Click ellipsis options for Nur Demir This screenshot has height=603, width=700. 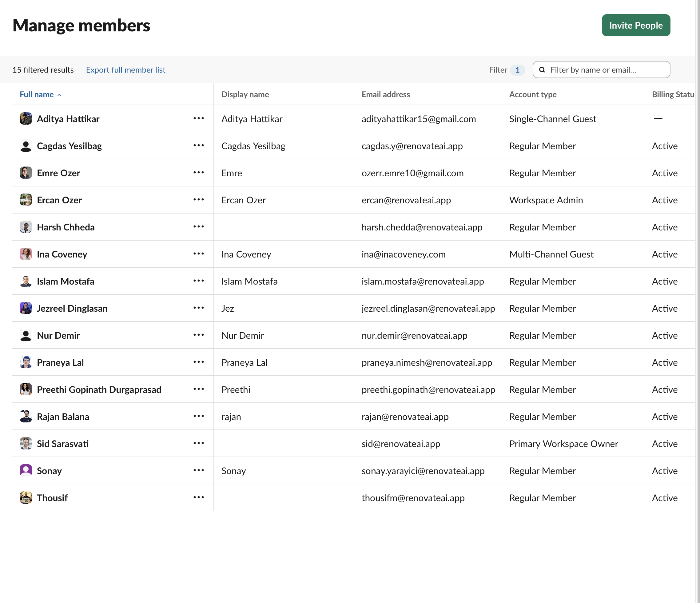tap(199, 335)
